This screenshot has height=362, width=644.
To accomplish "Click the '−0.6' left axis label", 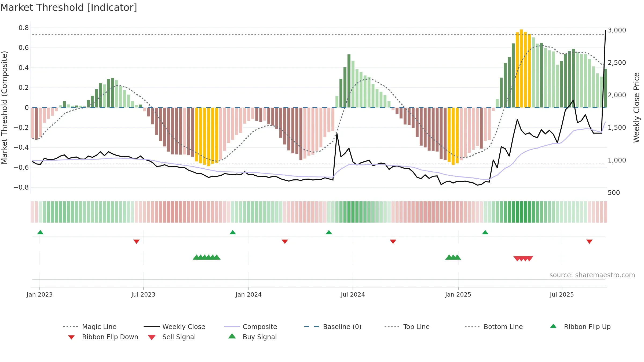I will pos(21,168).
